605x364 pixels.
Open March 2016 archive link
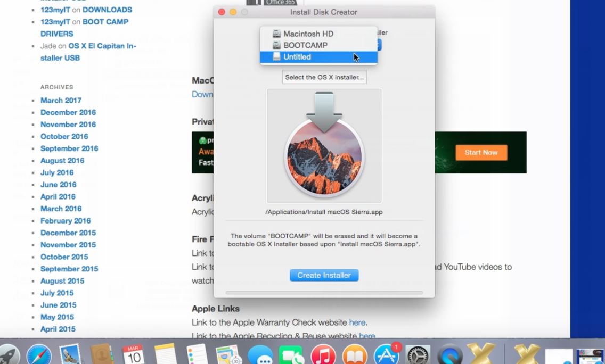click(61, 209)
